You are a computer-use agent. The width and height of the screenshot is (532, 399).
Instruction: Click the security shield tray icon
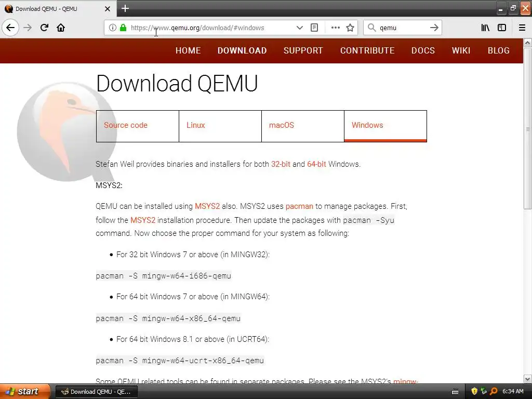(x=474, y=392)
